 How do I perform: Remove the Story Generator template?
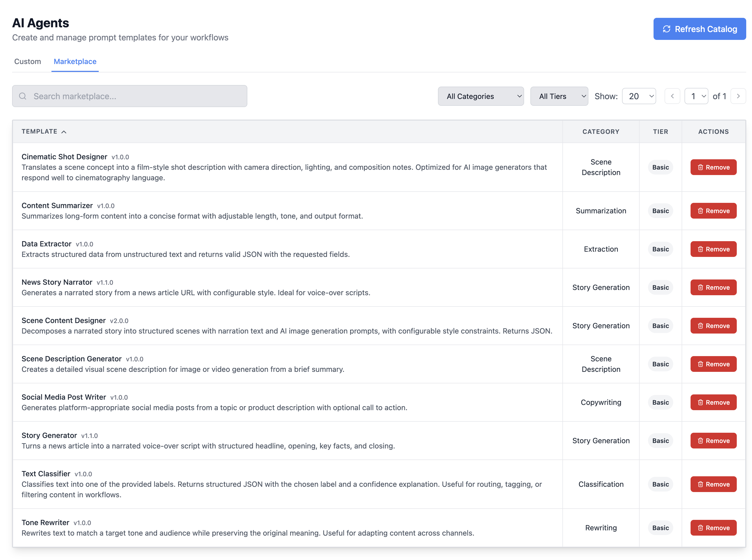point(713,441)
